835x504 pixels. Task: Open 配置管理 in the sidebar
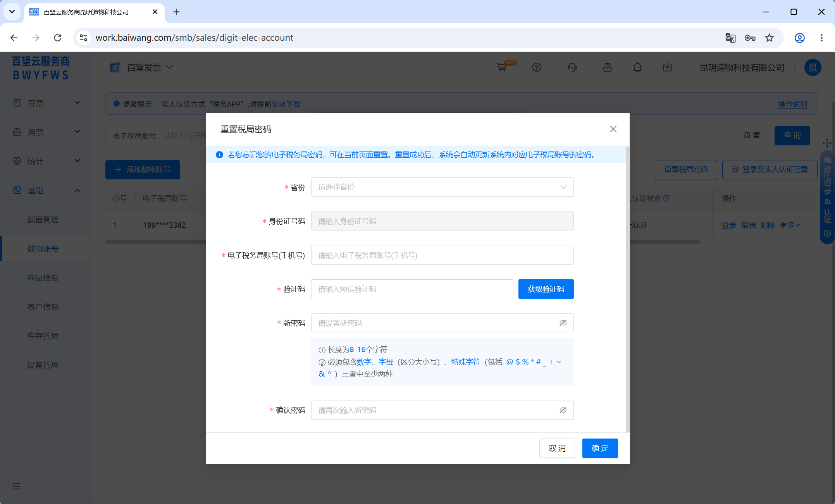click(43, 220)
